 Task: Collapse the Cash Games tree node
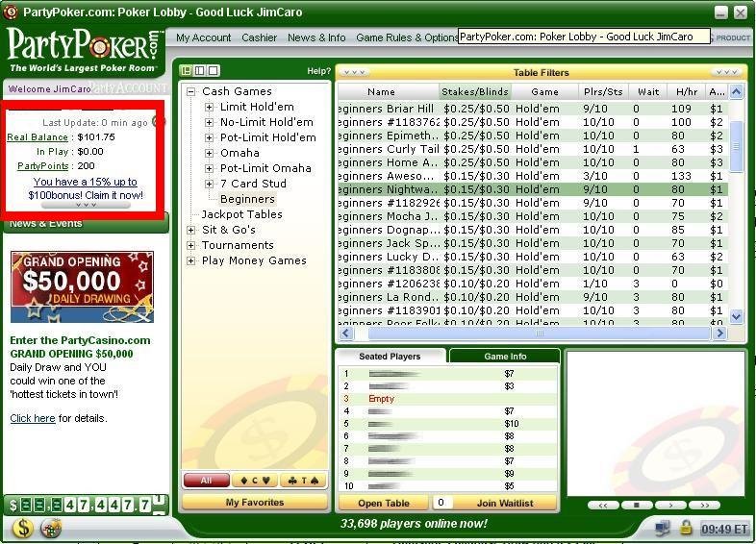[191, 91]
